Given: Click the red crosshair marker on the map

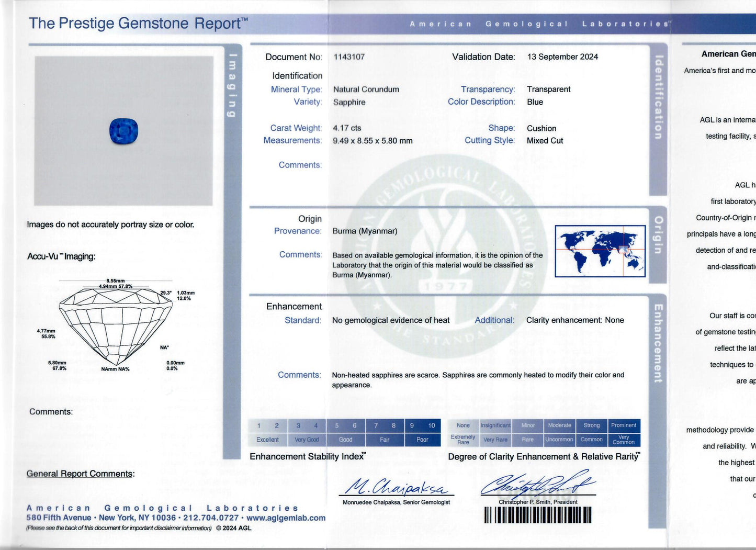Looking at the screenshot, I should tap(623, 250).
